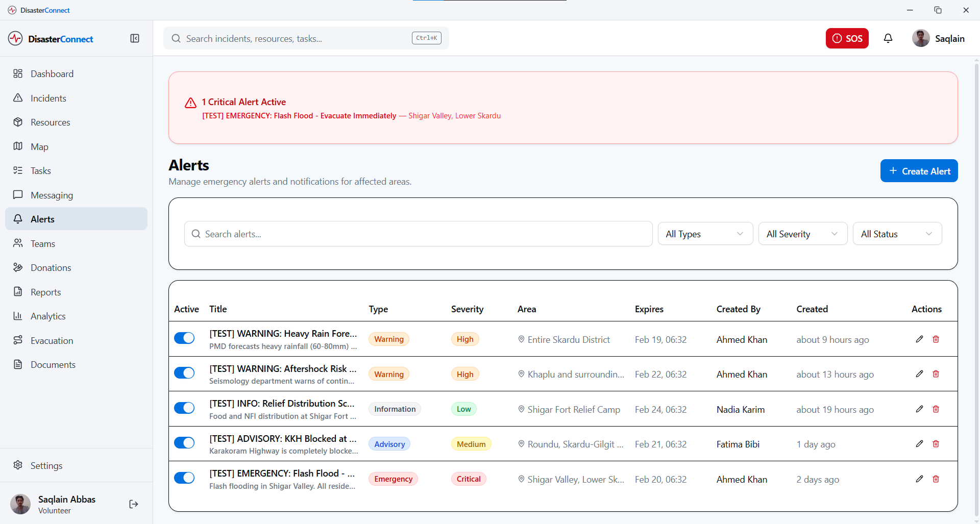The image size is (980, 524).
Task: Open the Donations page from sidebar
Action: point(51,267)
